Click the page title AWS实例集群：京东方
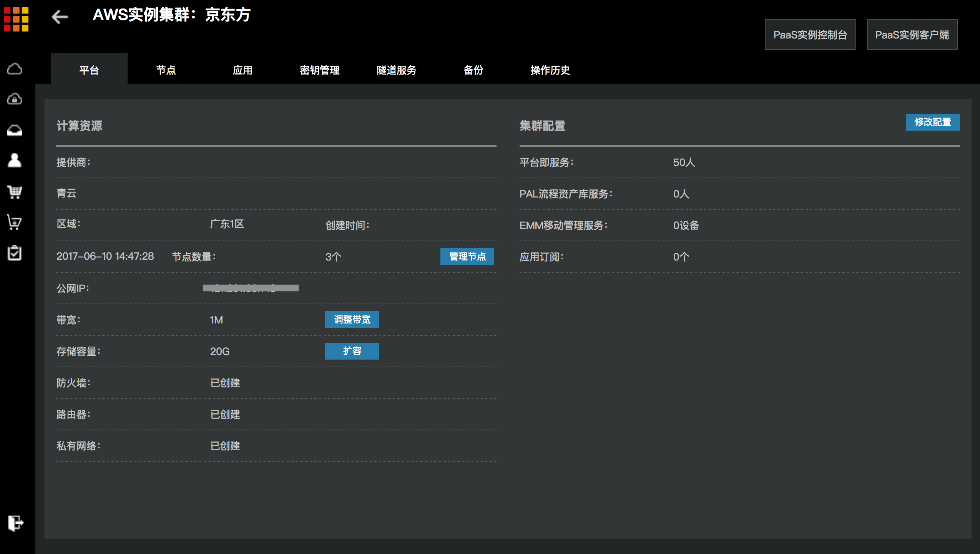This screenshot has height=554, width=980. (x=171, y=15)
